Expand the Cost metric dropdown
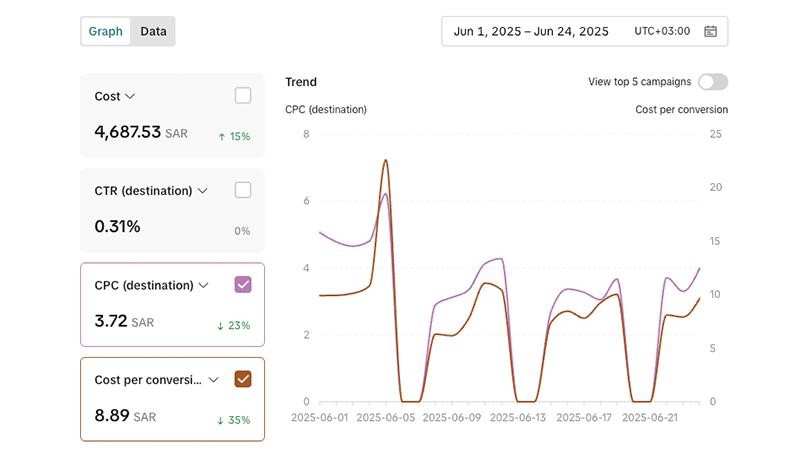This screenshot has height=460, width=800. 130,97
